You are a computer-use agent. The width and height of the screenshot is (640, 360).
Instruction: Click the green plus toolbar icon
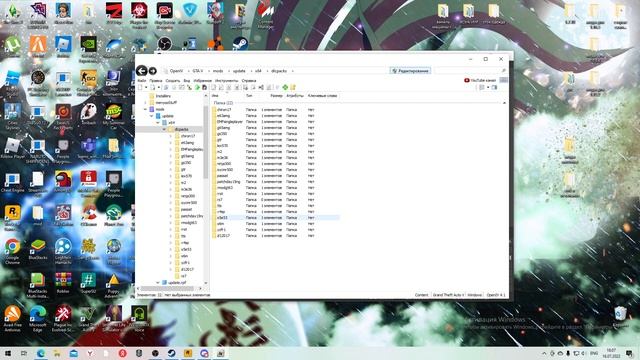[285, 87]
